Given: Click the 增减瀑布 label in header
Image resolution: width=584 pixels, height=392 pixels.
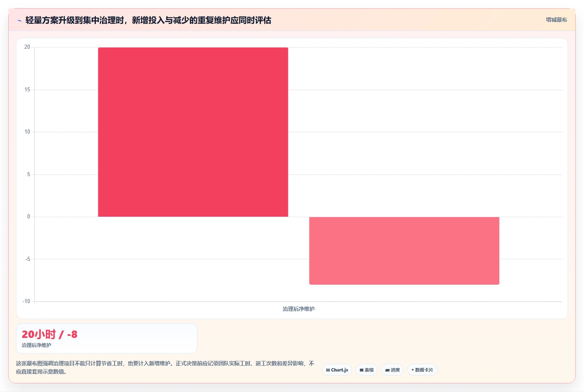Looking at the screenshot, I should (556, 20).
